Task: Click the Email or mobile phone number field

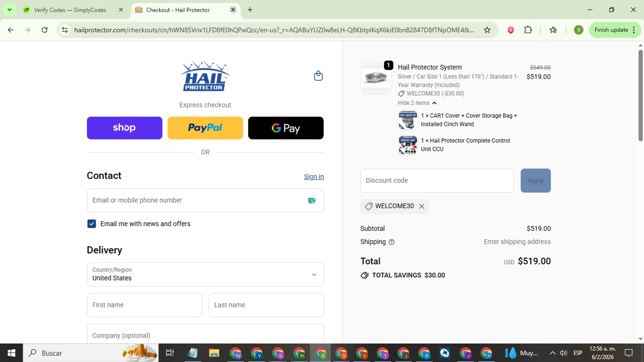Action: tap(205, 201)
